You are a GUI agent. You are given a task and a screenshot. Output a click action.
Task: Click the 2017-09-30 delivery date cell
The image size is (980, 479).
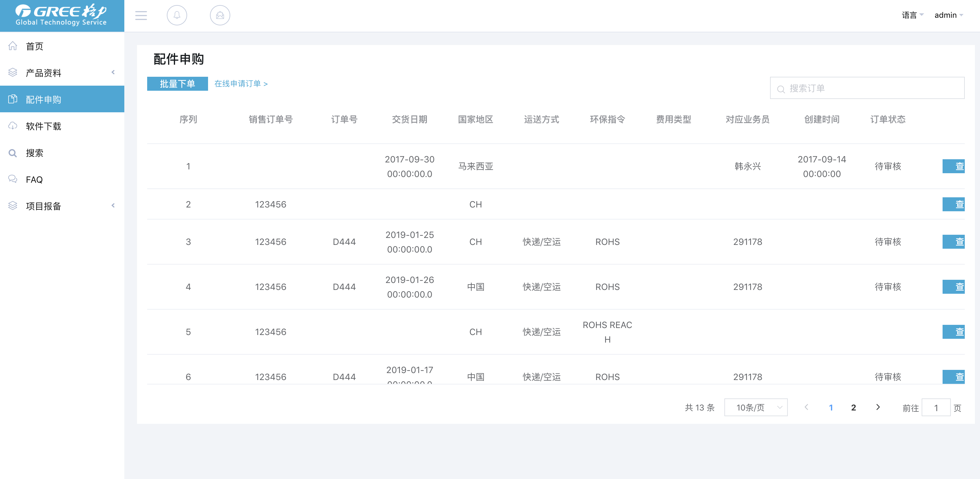point(410,166)
